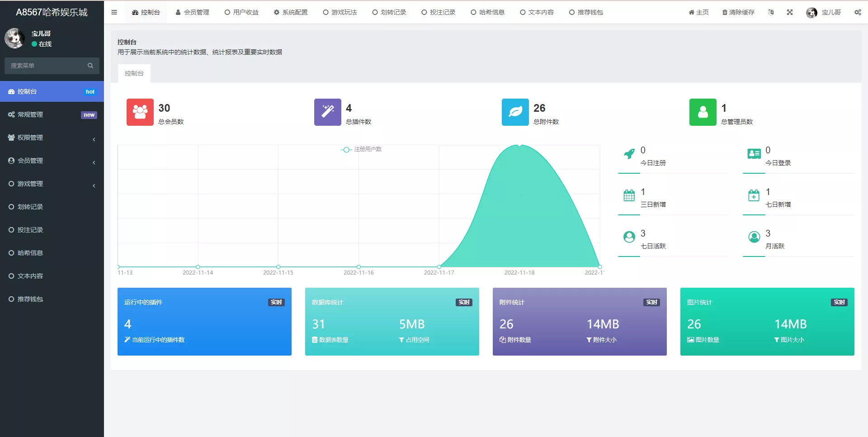868x437 pixels.
Task: Click the 实时 badge on 运行中的插件 card
Action: click(x=276, y=302)
